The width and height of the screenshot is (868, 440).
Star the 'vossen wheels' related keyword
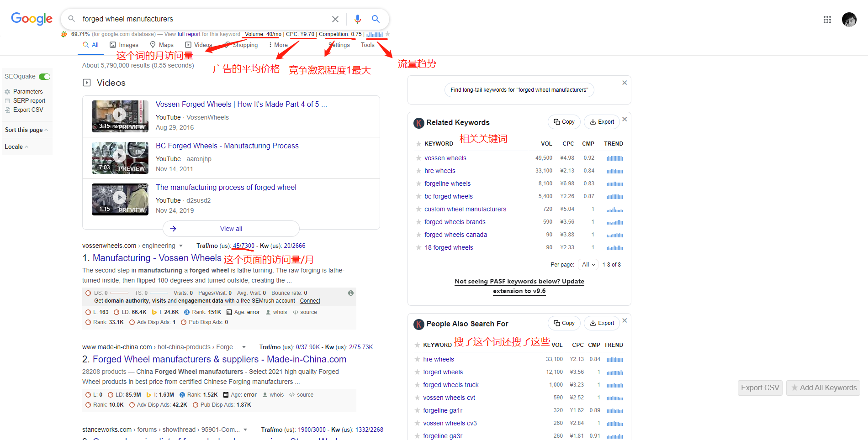pyautogui.click(x=418, y=158)
